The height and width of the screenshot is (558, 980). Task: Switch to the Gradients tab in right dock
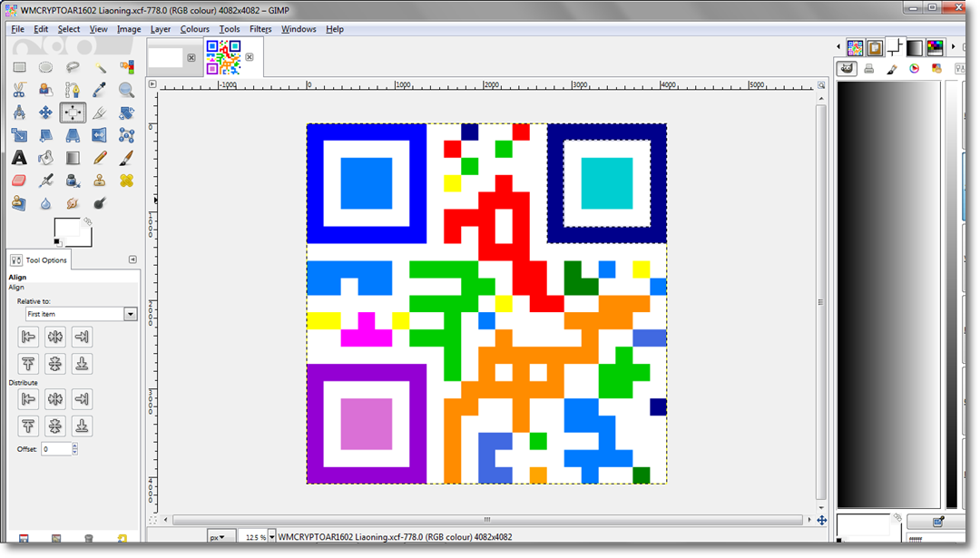point(915,47)
